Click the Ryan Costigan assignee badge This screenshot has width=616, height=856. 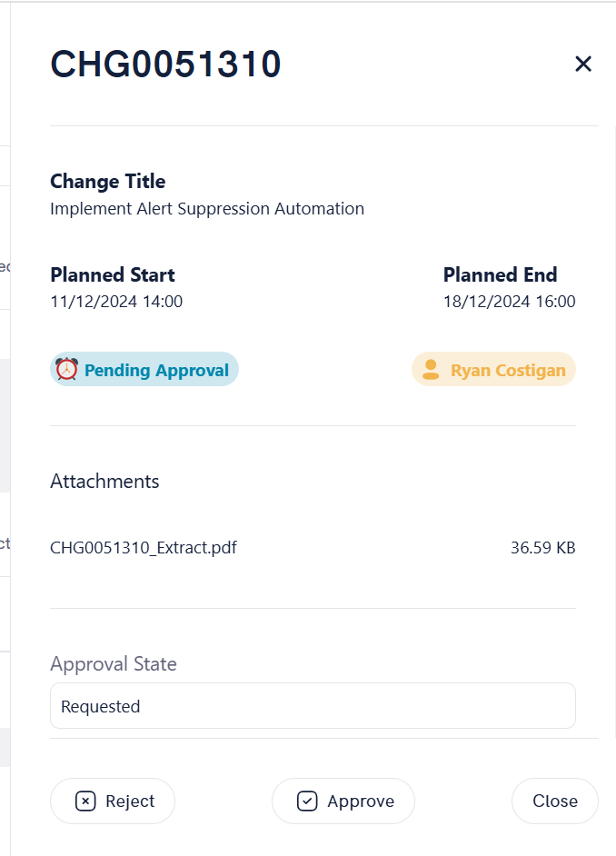pos(493,369)
